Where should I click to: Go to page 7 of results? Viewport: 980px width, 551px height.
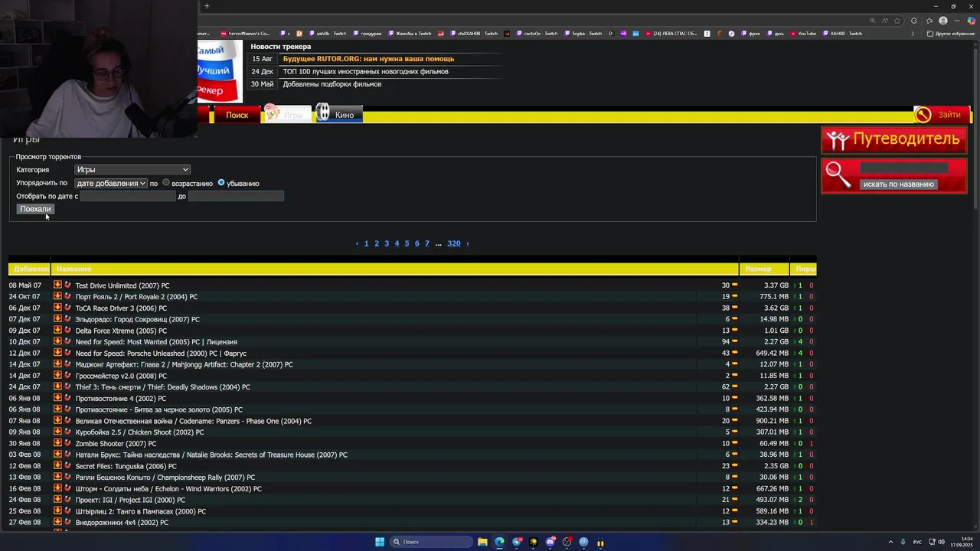pos(427,243)
